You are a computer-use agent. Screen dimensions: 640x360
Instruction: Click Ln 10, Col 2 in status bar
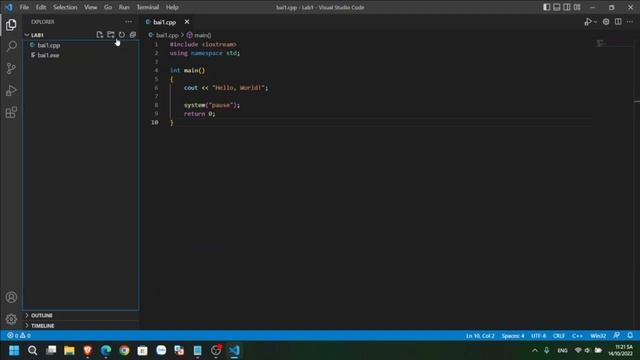click(480, 336)
